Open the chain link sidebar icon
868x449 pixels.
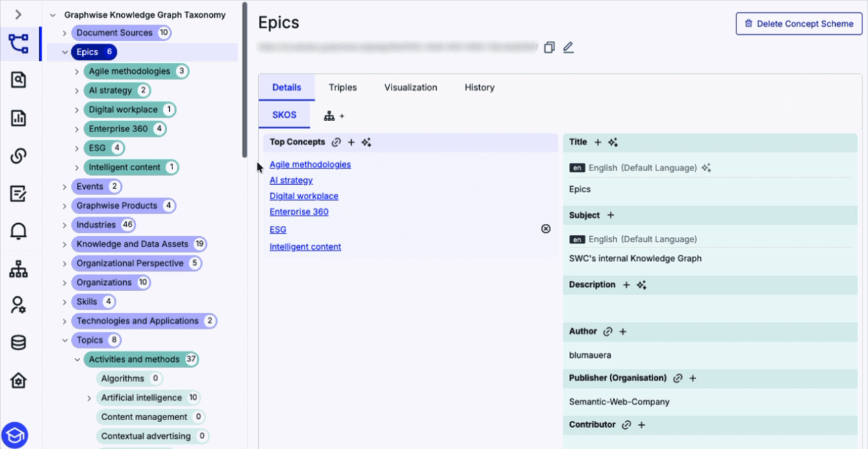(18, 156)
